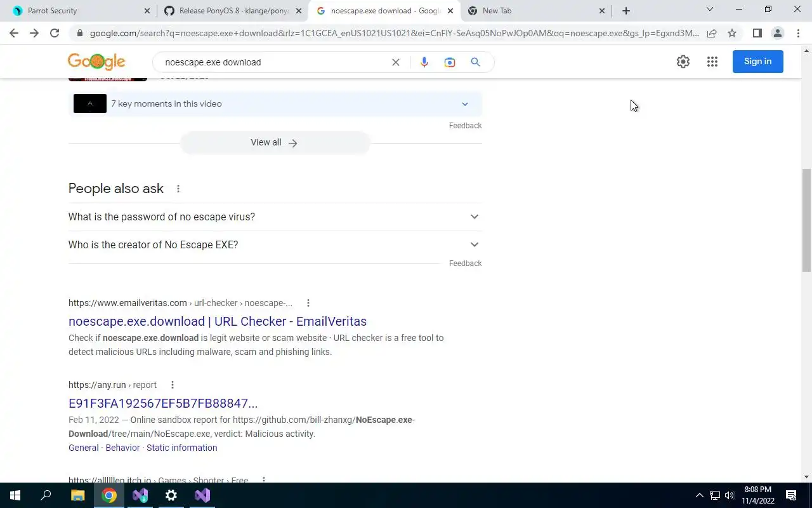Viewport: 812px width, 508px height.
Task: Open the Google apps grid
Action: click(712, 62)
